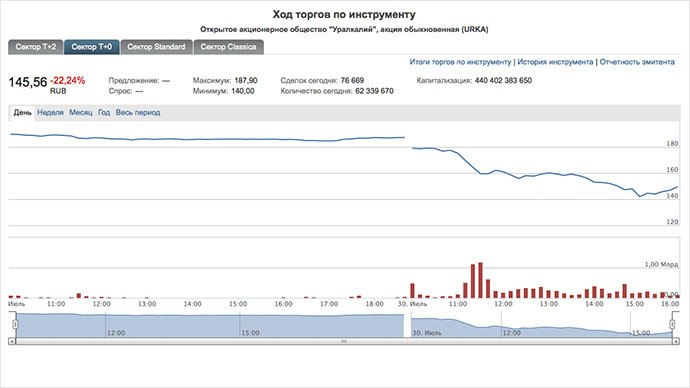Open История инструмента link

click(555, 62)
